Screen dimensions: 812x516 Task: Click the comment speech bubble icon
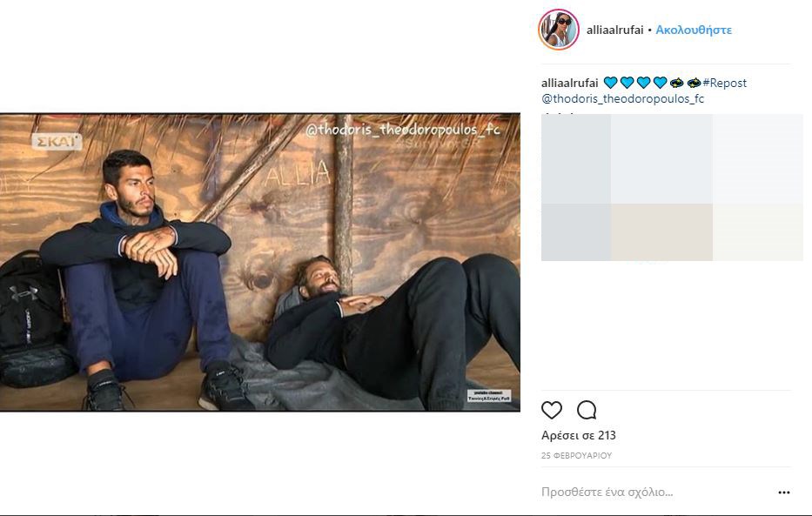tap(587, 410)
